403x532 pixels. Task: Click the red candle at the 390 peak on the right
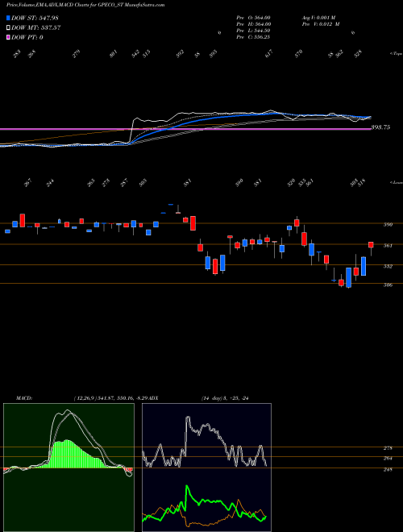pyautogui.click(x=297, y=223)
